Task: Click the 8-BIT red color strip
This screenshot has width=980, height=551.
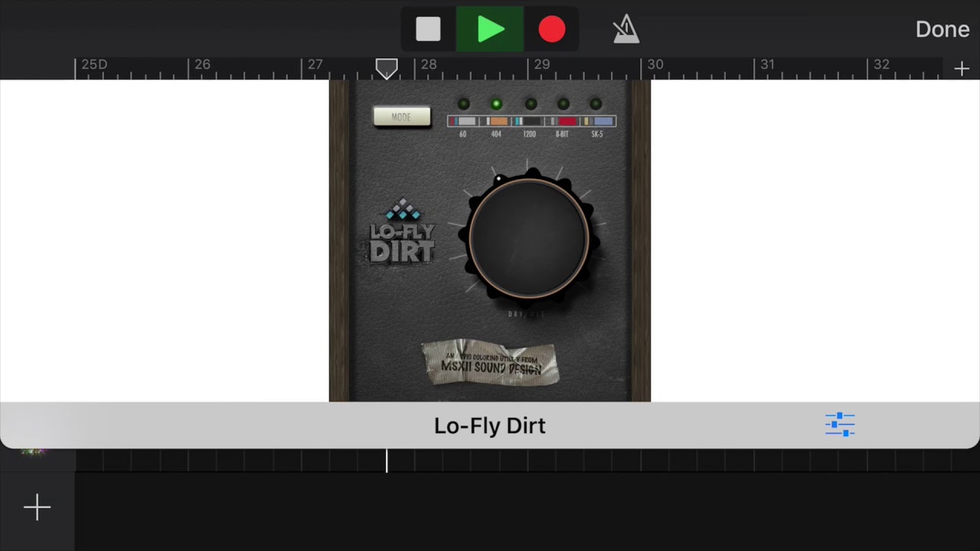Action: (x=565, y=121)
